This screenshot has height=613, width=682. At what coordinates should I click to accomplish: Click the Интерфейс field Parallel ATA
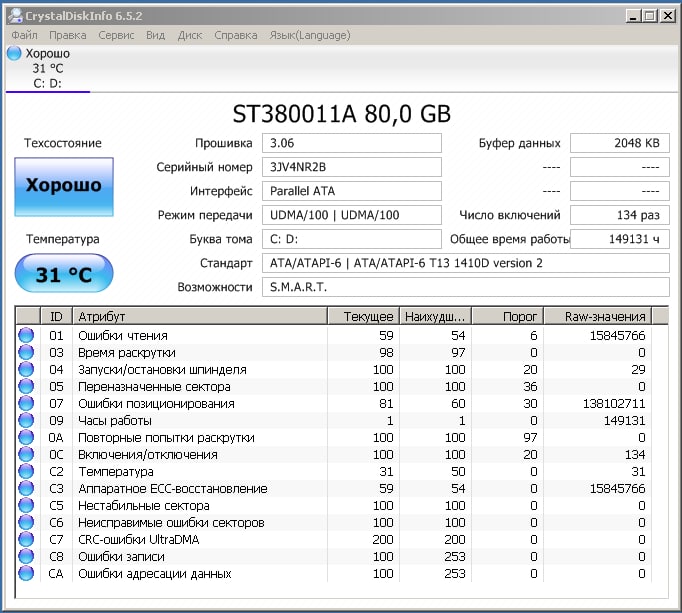click(x=351, y=191)
